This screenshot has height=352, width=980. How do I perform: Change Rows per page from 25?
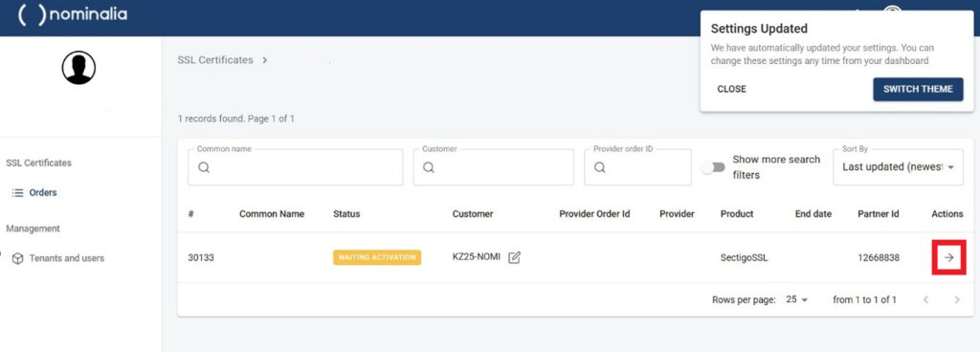pos(797,300)
